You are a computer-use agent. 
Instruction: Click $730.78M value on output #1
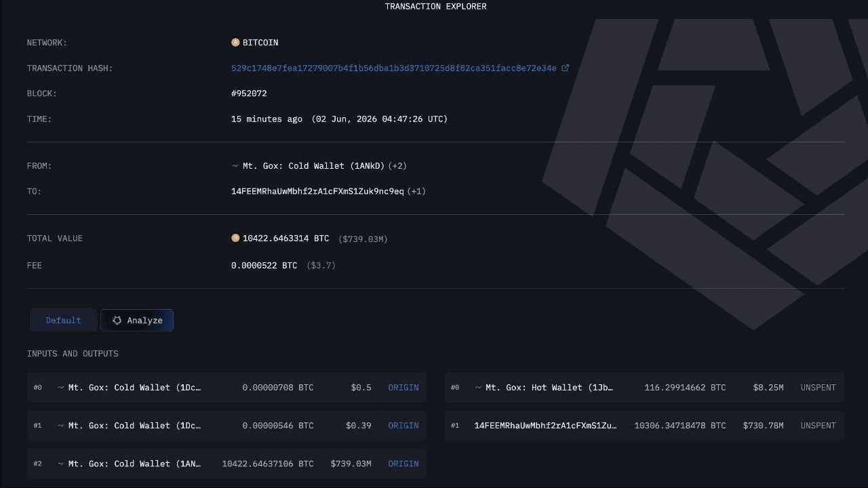tap(764, 426)
